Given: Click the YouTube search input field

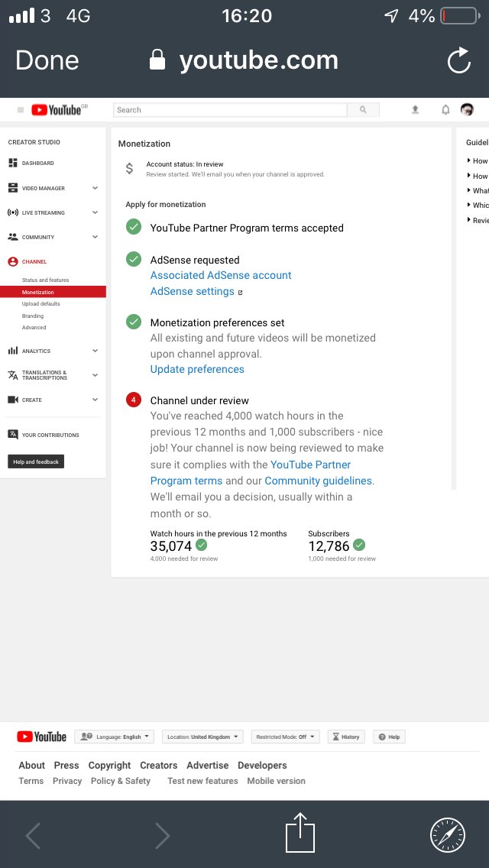Looking at the screenshot, I should pyautogui.click(x=231, y=109).
